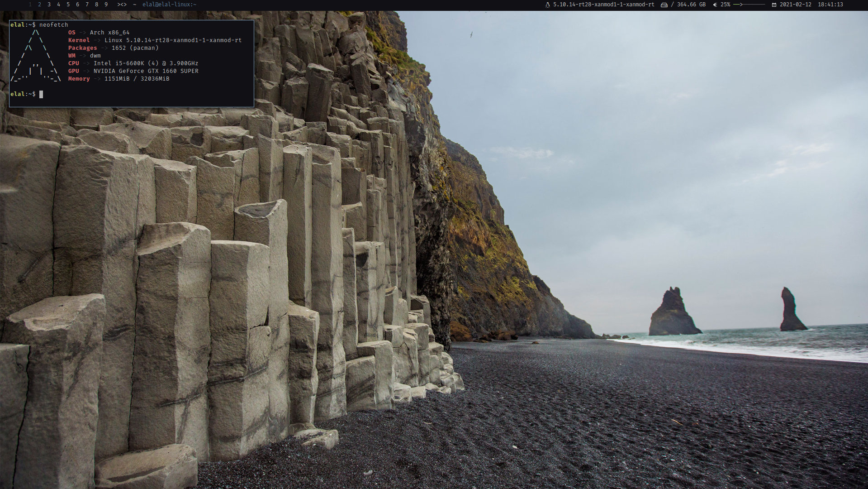This screenshot has height=489, width=868.
Task: Click the 5.10.14-rt28-xanmod1-1-xanmod-rt status text
Action: [603, 5]
